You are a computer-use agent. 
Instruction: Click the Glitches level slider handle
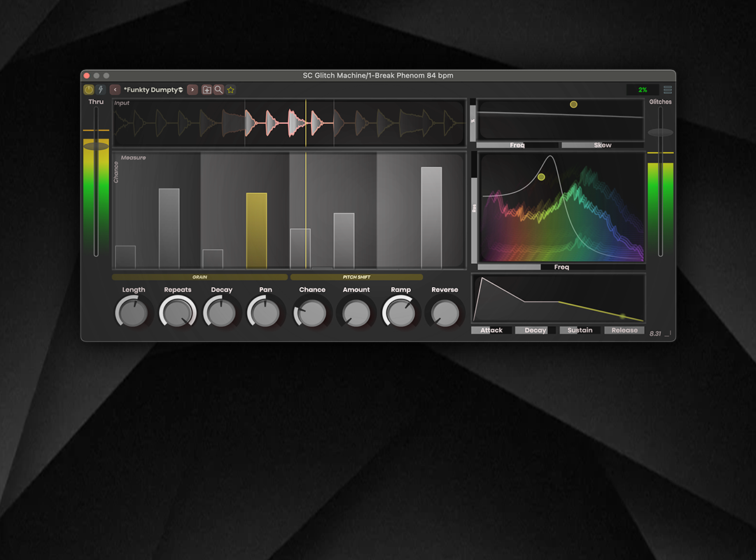(x=660, y=132)
